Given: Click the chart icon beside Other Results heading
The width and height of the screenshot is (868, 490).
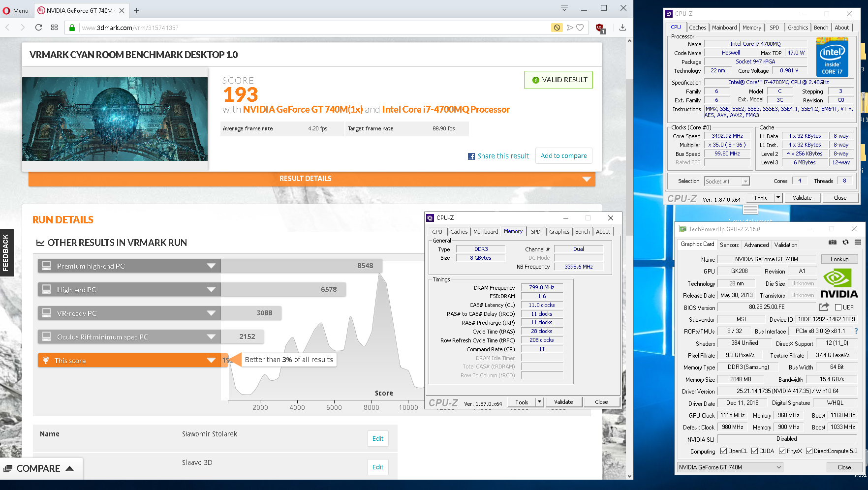Looking at the screenshot, I should 40,243.
